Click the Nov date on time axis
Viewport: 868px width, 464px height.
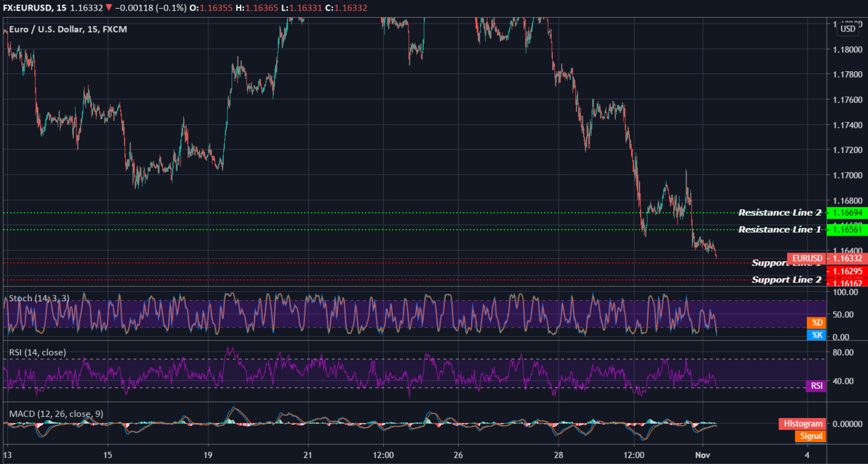click(x=703, y=455)
